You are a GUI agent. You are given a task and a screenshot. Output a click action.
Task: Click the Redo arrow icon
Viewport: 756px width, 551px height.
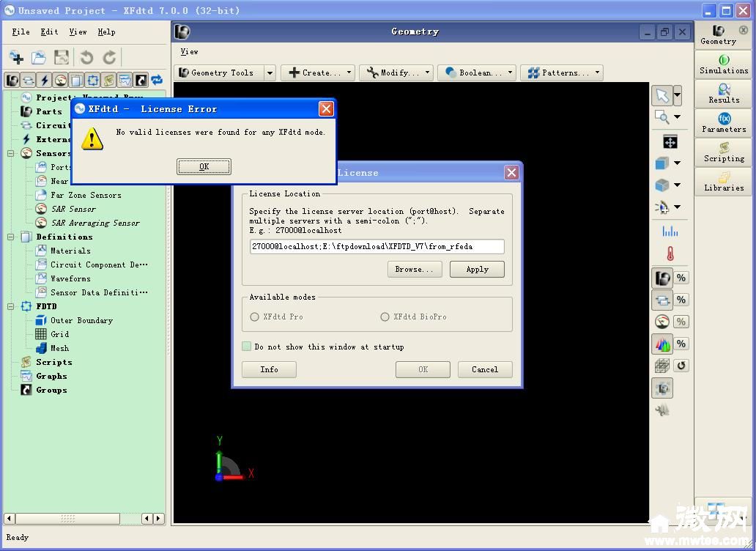tap(109, 57)
